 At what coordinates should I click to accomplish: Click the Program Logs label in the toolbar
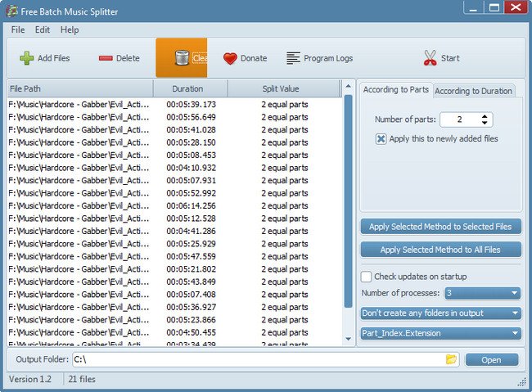[328, 58]
